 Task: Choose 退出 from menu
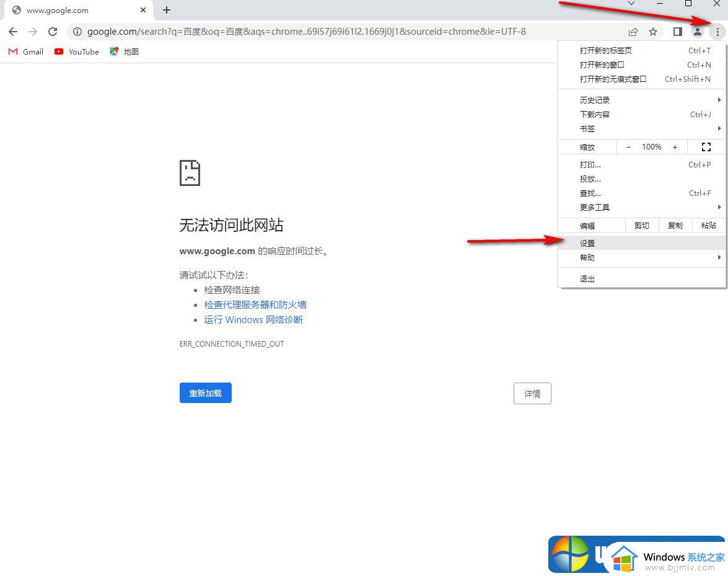point(642,279)
